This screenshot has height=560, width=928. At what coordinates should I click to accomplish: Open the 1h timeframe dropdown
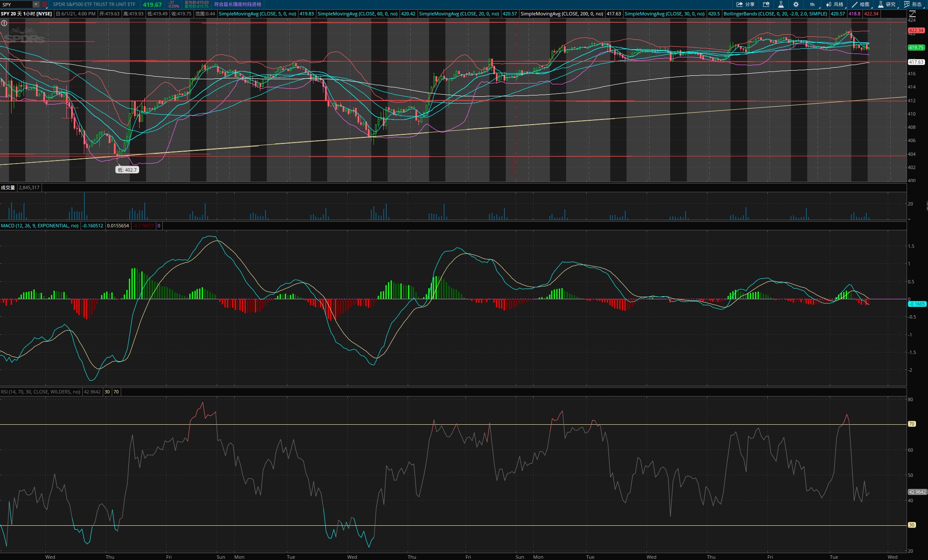point(813,4)
